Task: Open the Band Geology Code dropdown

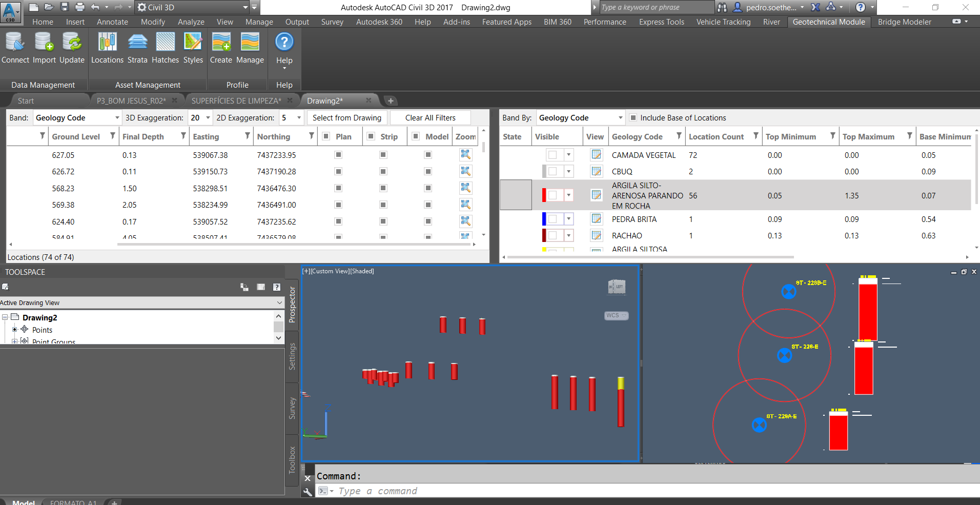Action: (77, 118)
